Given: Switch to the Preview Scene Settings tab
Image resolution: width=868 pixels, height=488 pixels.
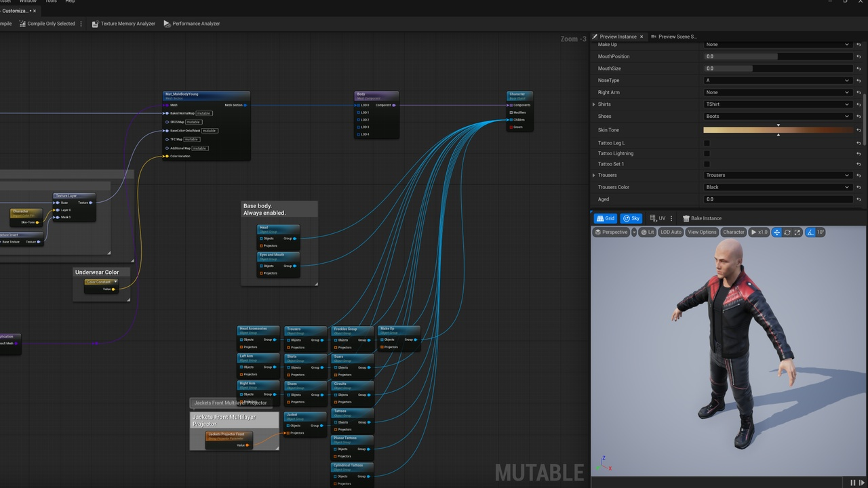Looking at the screenshot, I should click(673, 37).
